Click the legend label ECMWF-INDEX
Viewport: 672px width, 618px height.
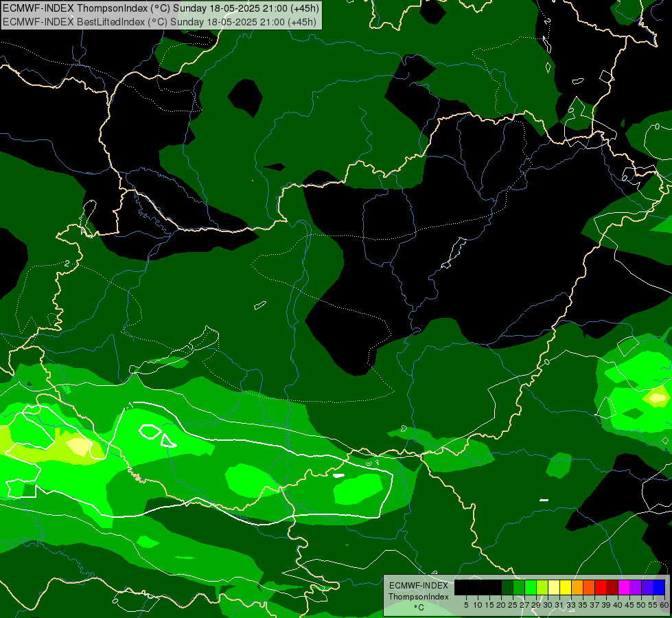pyautogui.click(x=419, y=586)
